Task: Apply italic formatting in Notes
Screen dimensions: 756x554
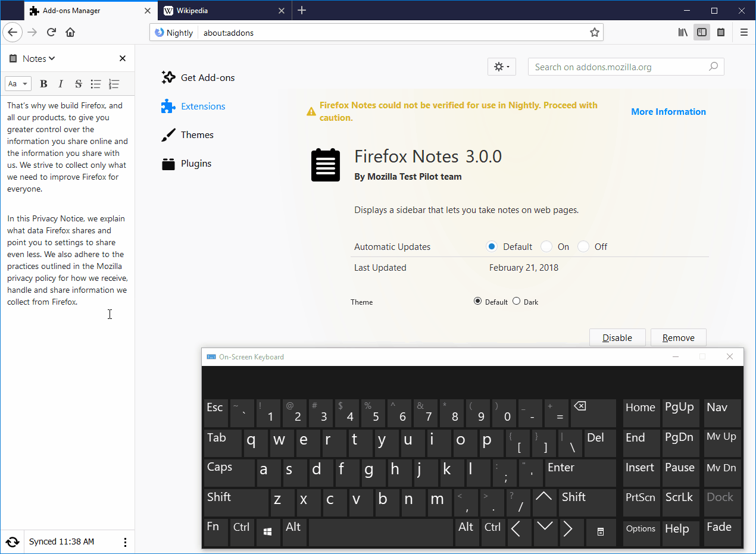Action: tap(61, 84)
